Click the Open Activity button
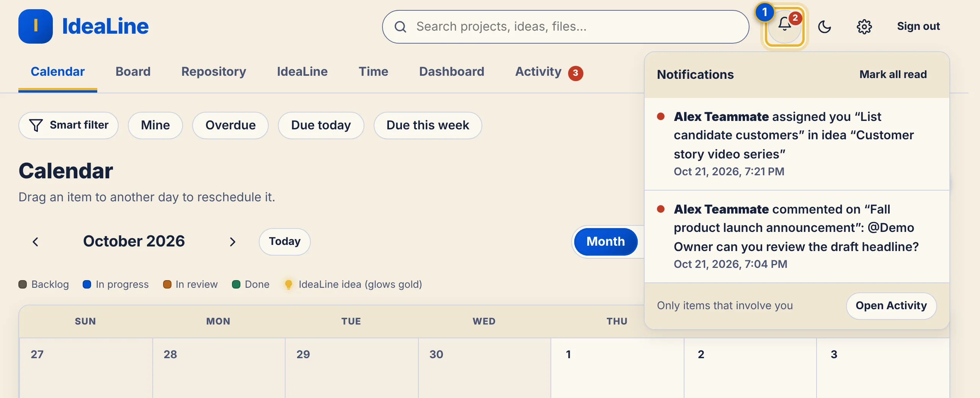This screenshot has width=980, height=398. [x=891, y=306]
